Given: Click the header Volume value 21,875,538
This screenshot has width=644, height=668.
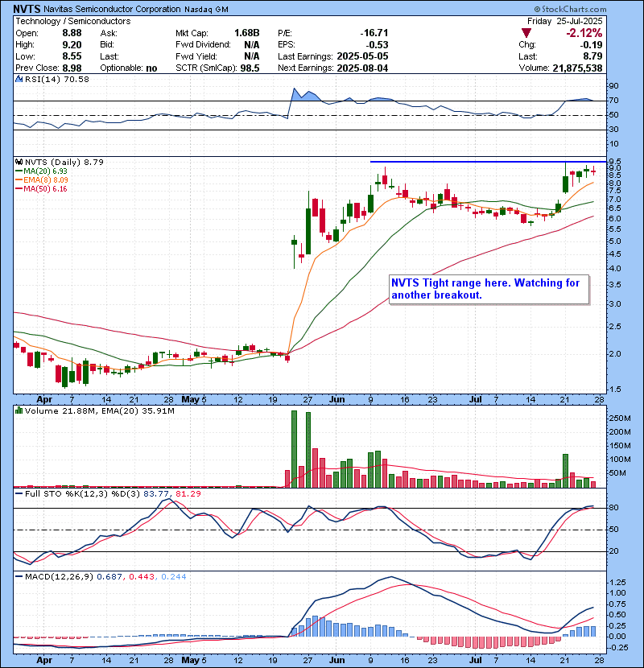Looking at the screenshot, I should pos(577,68).
